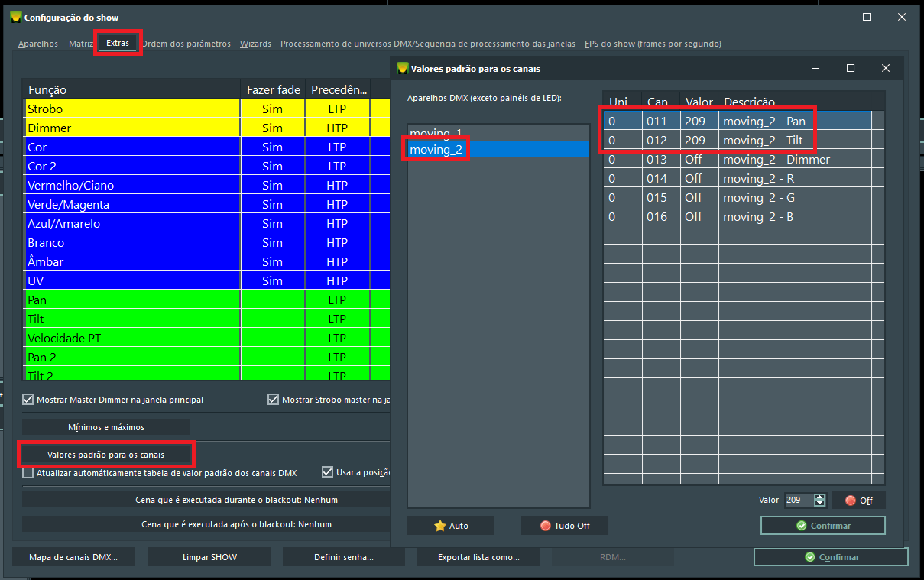This screenshot has width=924, height=580.
Task: Click the Mínimos e máximos button
Action: click(x=105, y=427)
